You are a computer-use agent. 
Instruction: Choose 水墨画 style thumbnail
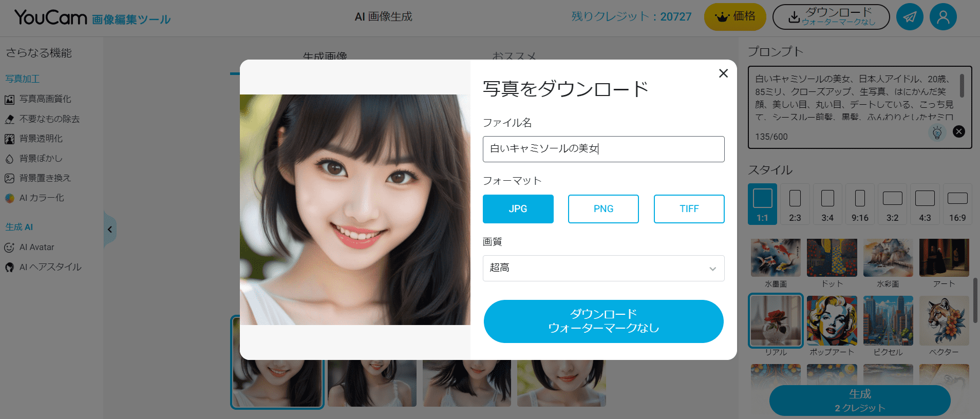(776, 258)
